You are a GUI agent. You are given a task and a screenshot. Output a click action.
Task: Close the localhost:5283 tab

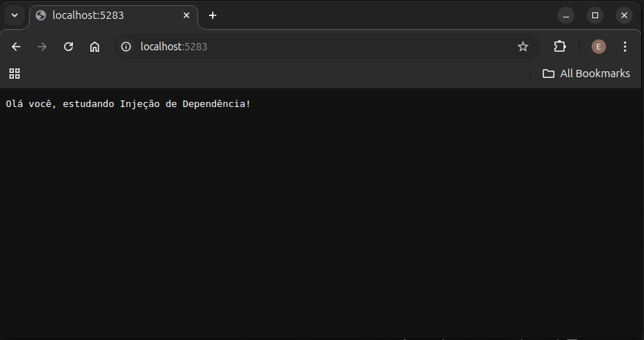click(x=186, y=15)
